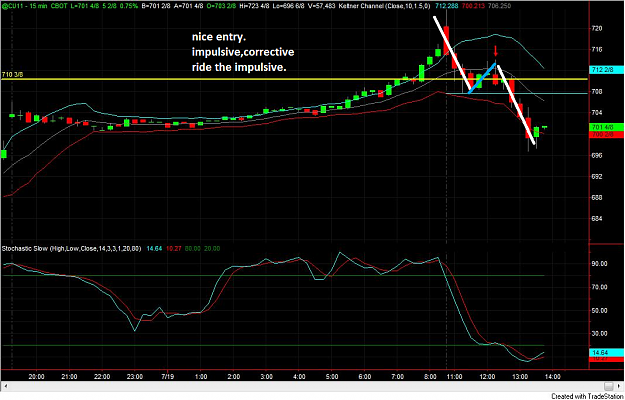Click the horizontal scrollbar thumb at bottom right
The height and width of the screenshot is (400, 625).
coord(609,386)
